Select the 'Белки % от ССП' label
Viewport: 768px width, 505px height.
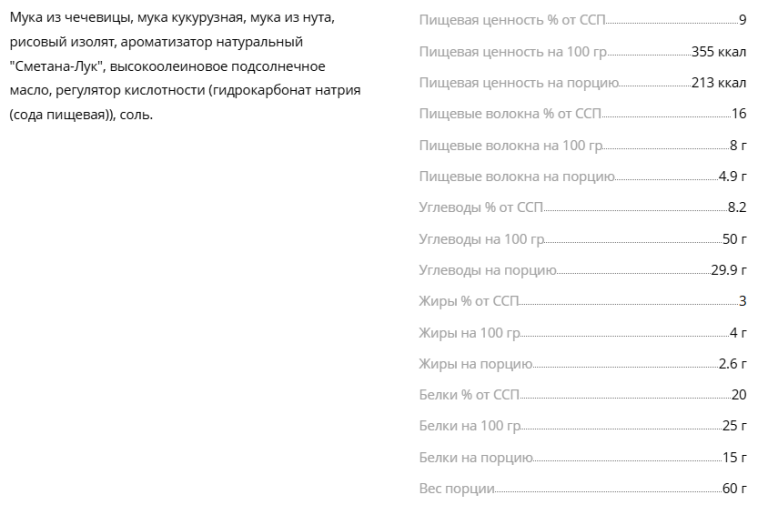469,395
